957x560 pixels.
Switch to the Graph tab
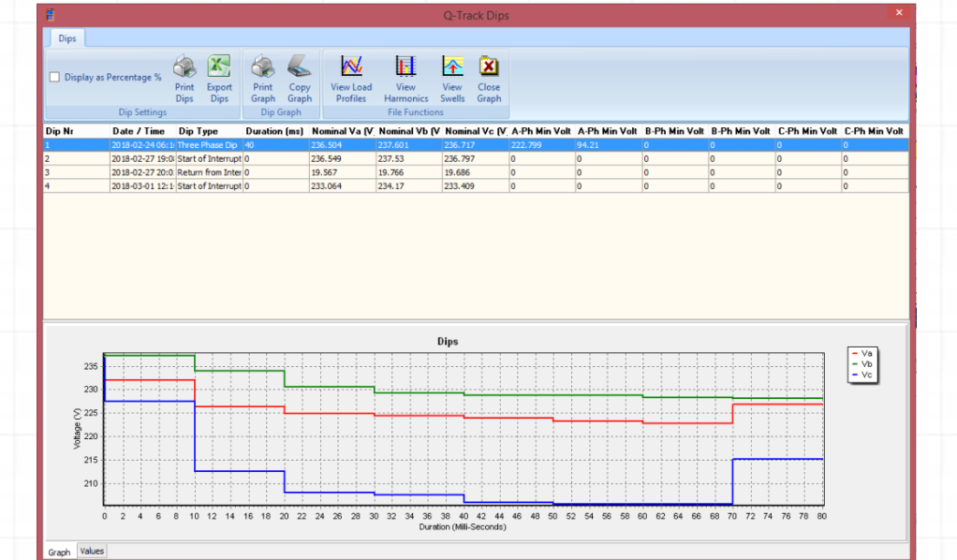coord(59,553)
